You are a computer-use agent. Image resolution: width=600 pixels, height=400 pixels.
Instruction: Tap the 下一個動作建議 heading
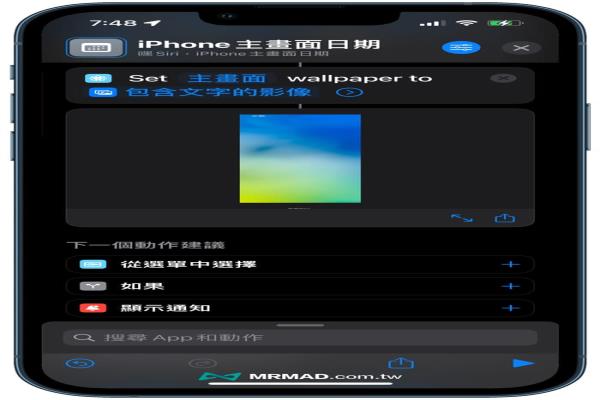(x=145, y=245)
